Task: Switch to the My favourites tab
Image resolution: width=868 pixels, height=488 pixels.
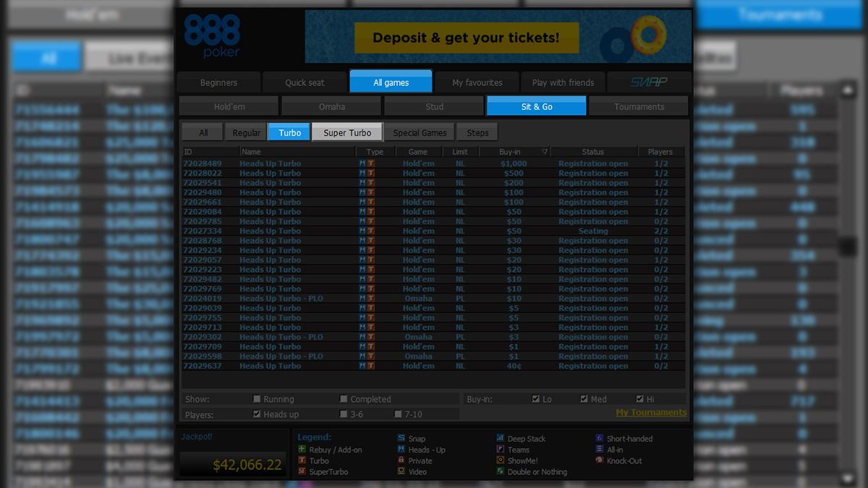Action: (x=477, y=82)
